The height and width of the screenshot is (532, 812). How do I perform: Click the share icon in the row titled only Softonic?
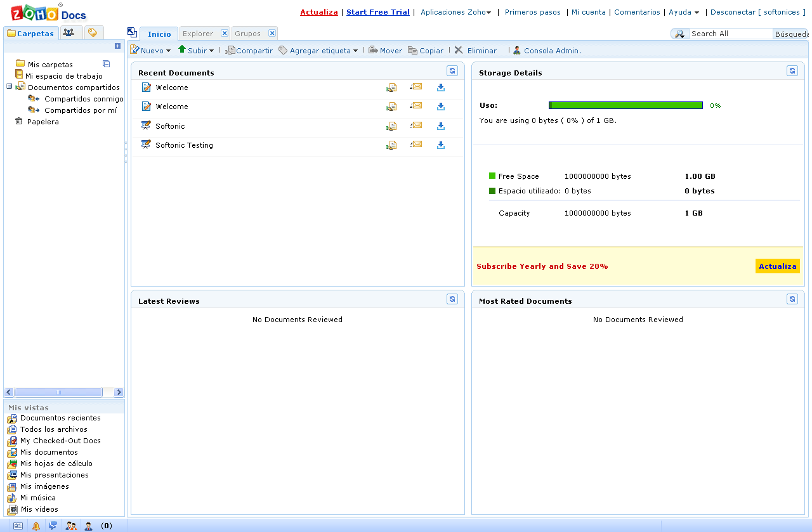click(x=391, y=126)
